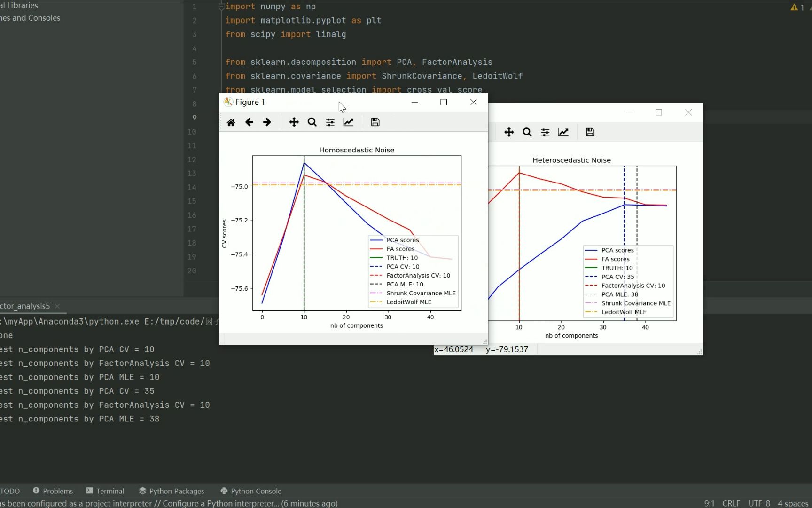Viewport: 812px width, 508px height.
Task: Click the warning indicator in editor corner
Action: coord(797,7)
